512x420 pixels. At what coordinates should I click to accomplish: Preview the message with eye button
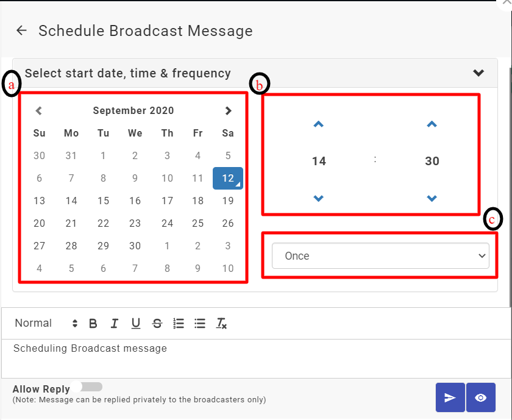click(481, 397)
